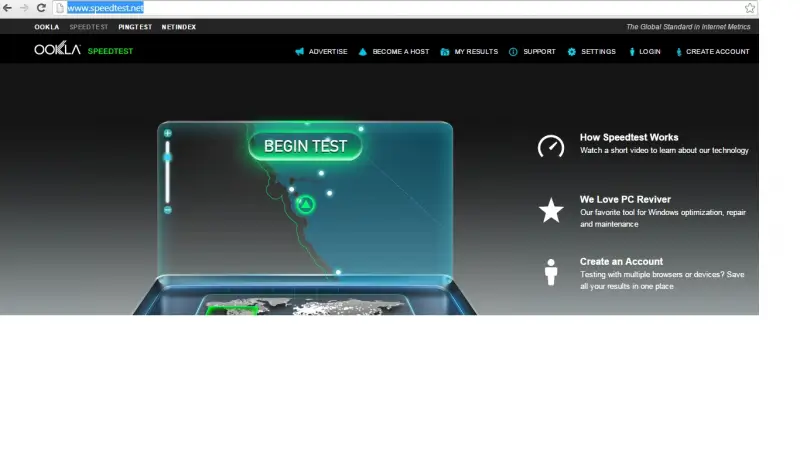
Task: Zoom in map with plus icon
Action: click(x=168, y=133)
